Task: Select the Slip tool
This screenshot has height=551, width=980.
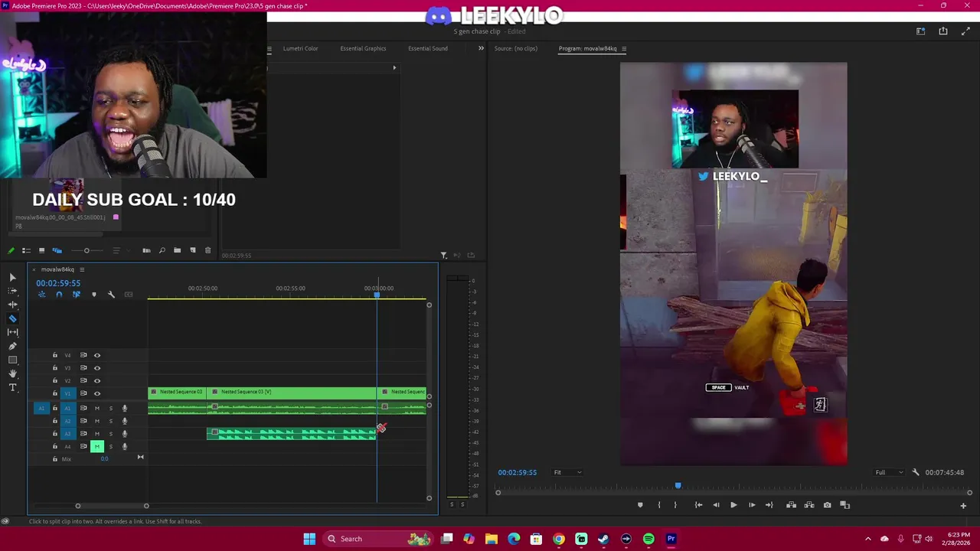Action: click(12, 332)
